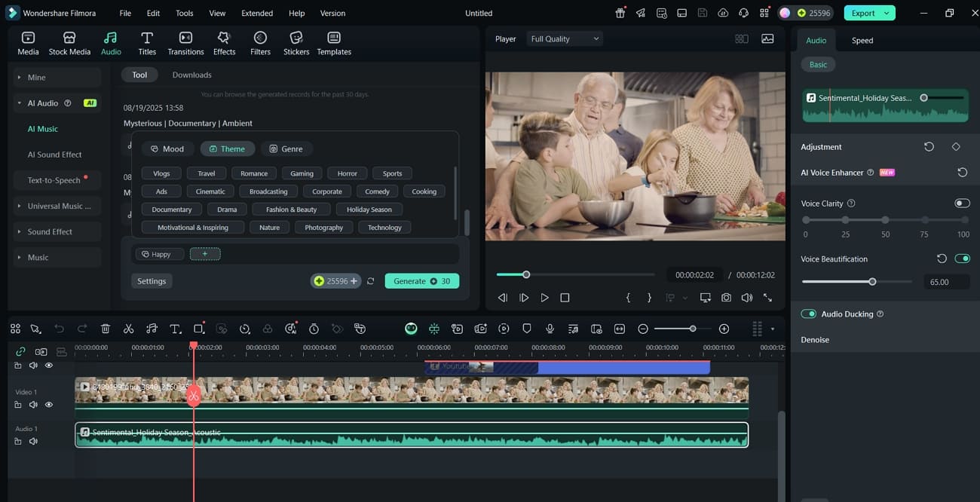The image size is (980, 502).
Task: Select Text-to-Speech in sidebar
Action: pyautogui.click(x=54, y=180)
